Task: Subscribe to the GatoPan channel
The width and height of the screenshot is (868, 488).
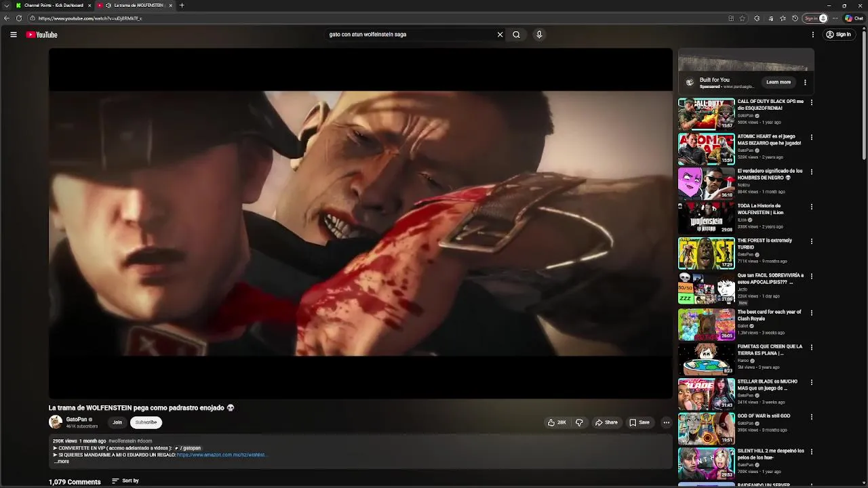Action: [x=146, y=422]
